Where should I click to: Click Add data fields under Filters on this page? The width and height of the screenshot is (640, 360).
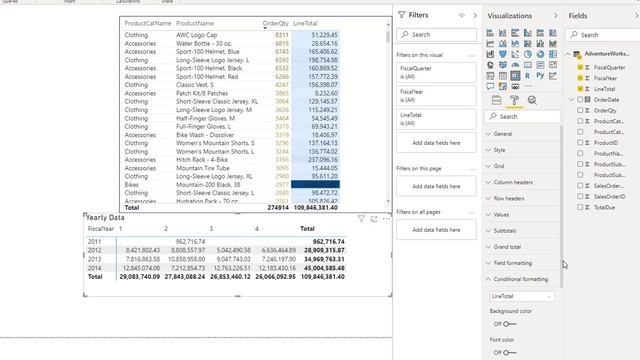pos(436,186)
